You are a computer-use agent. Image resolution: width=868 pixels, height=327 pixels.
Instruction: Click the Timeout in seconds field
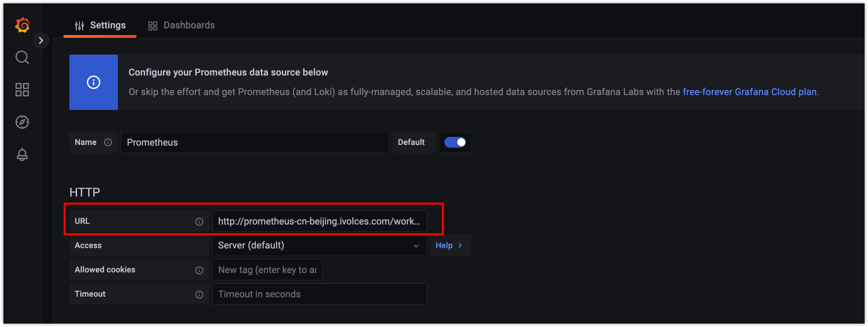click(x=320, y=294)
